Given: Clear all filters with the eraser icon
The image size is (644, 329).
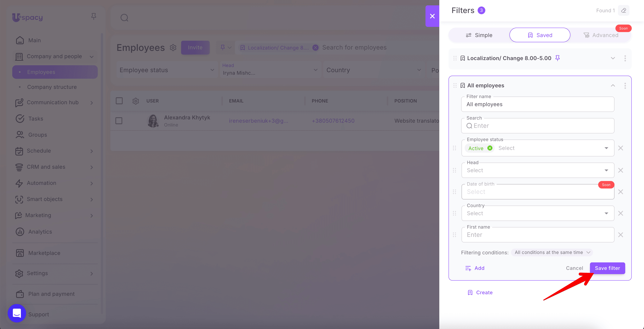Looking at the screenshot, I should click(624, 11).
